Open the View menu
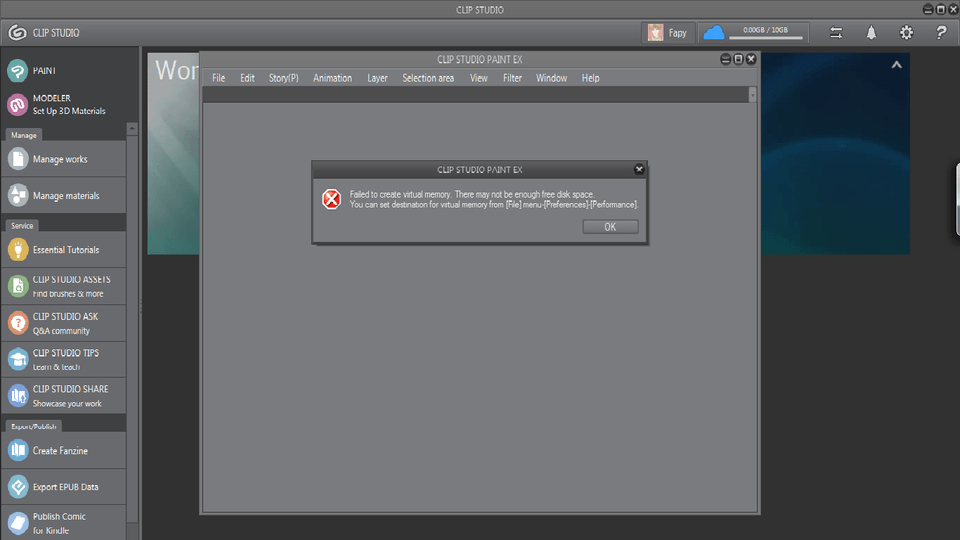 click(x=479, y=78)
